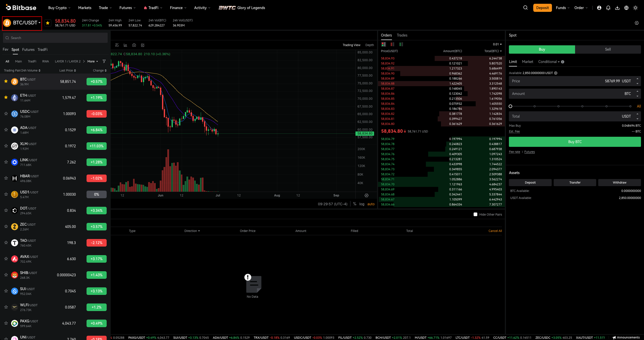644x340 pixels.
Task: Show both buy and sell orders view
Action: [x=384, y=44]
